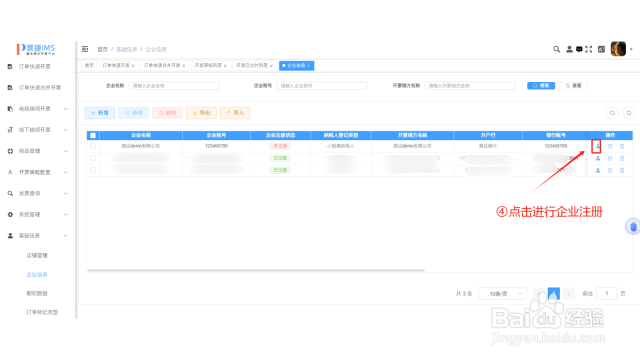
Task: Close the 开票已交付列表 tab
Action: pyautogui.click(x=271, y=66)
